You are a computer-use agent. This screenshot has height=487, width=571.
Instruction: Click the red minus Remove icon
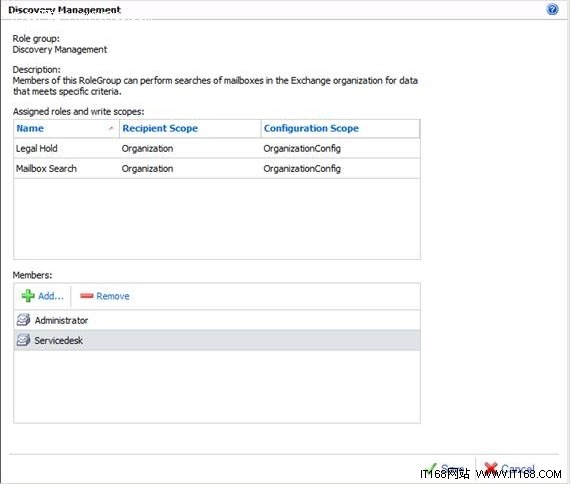click(x=87, y=296)
